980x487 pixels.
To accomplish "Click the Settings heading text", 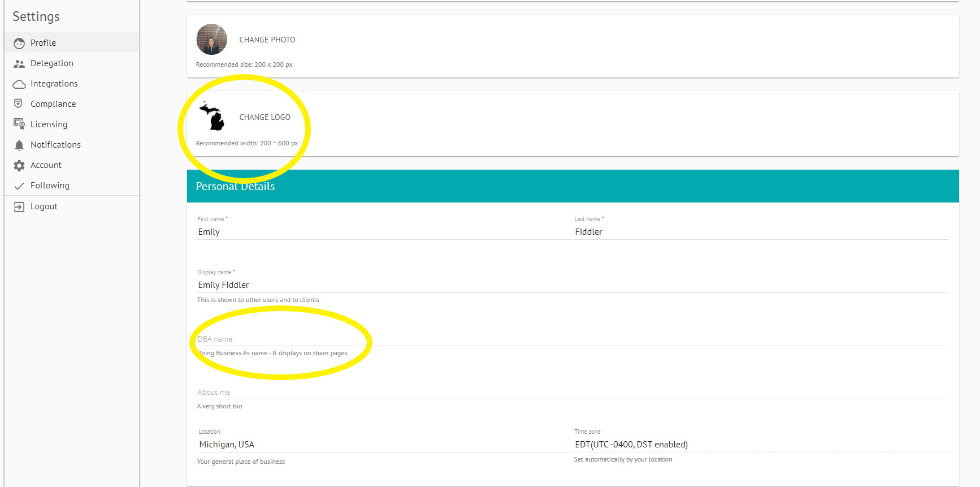I will [x=36, y=16].
